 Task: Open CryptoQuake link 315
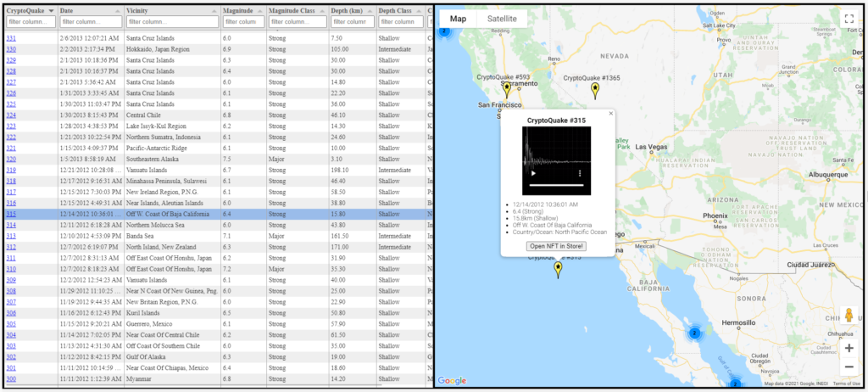[x=11, y=214]
